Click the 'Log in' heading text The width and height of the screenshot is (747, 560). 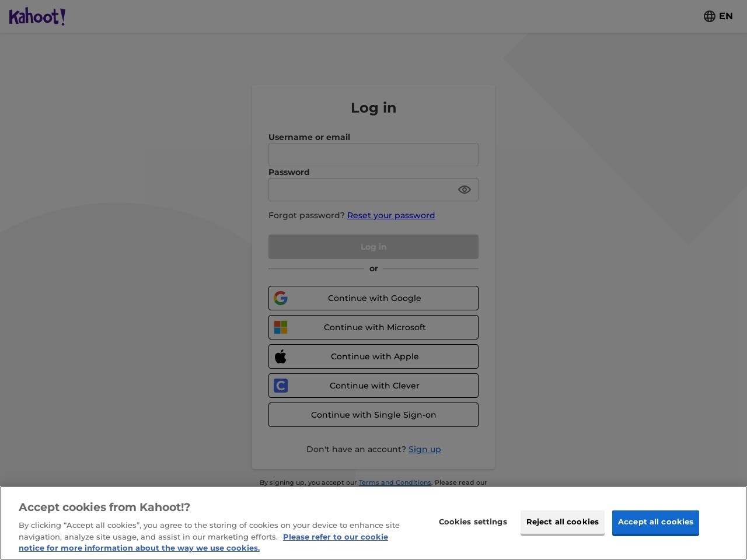coord(373,108)
